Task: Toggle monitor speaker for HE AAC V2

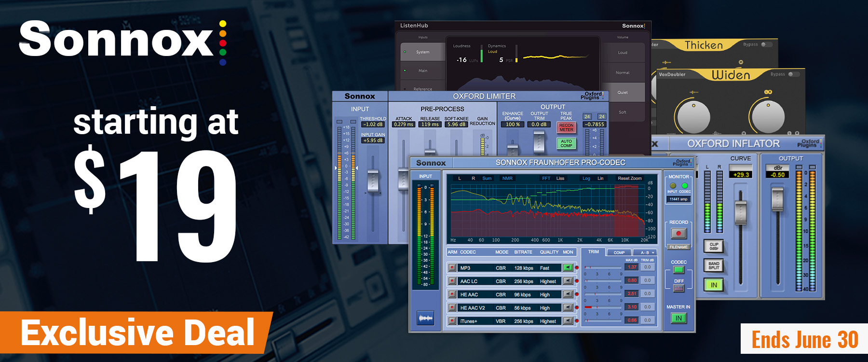Action: (x=568, y=307)
